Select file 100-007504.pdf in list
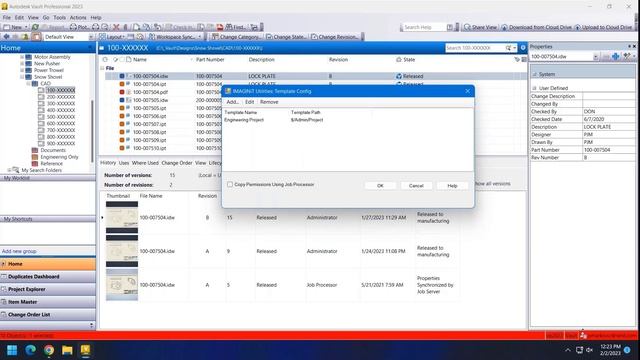Screen dimensions: 640x360 (150, 92)
